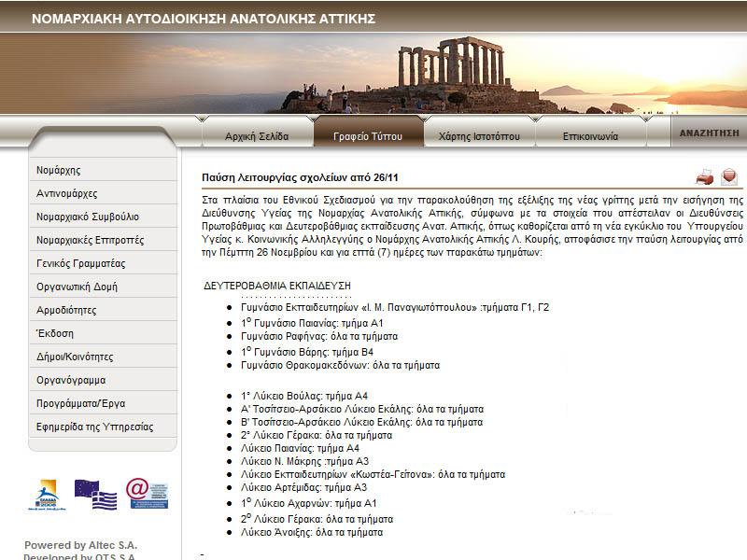This screenshot has width=747, height=560.
Task: Select the Αρμοδιότητες sidebar link
Action: click(x=103, y=310)
